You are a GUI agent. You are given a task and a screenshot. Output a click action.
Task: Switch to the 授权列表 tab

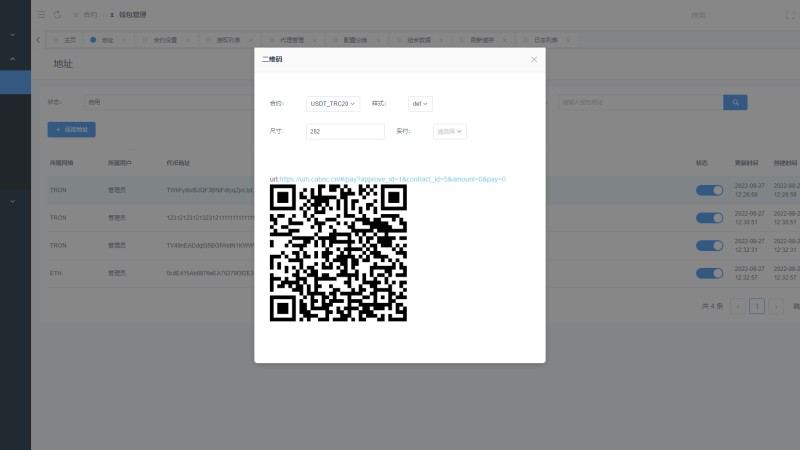(x=229, y=40)
